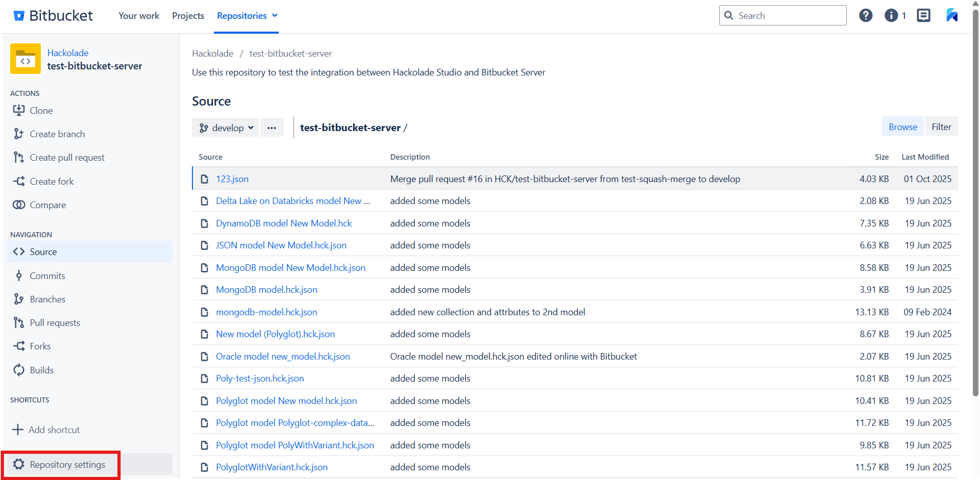Click the Clone icon in Actions sidebar
The width and height of the screenshot is (980, 480).
19,110
